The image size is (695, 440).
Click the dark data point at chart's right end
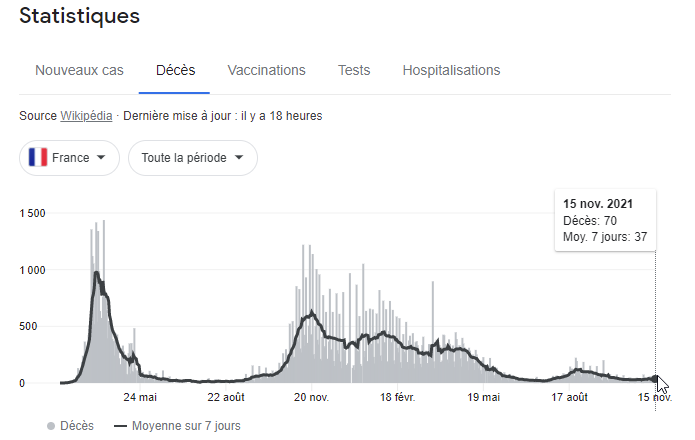655,379
